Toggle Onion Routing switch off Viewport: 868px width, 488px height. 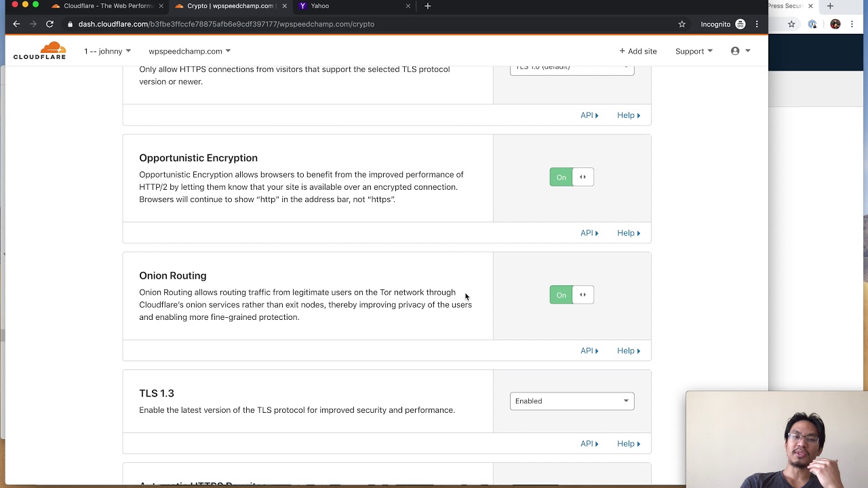[572, 295]
